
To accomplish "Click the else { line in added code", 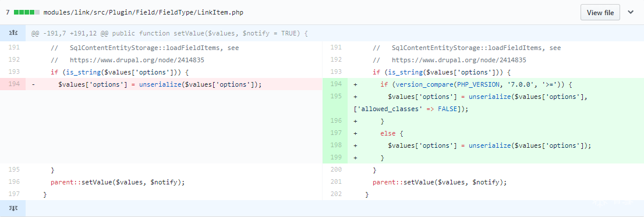I will tap(392, 133).
